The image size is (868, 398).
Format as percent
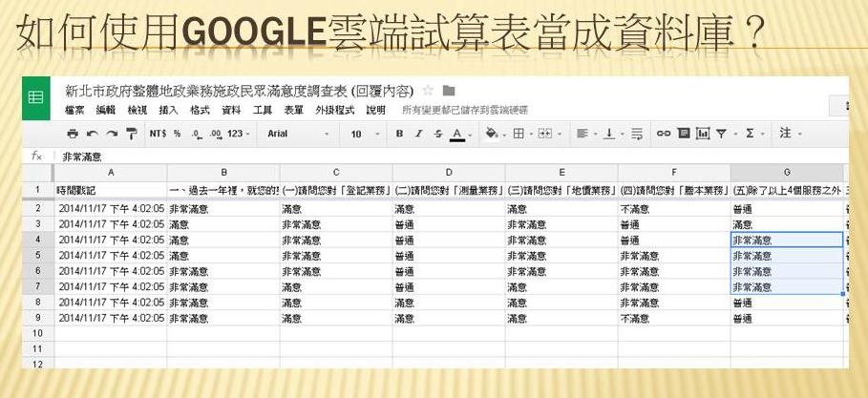pyautogui.click(x=178, y=134)
